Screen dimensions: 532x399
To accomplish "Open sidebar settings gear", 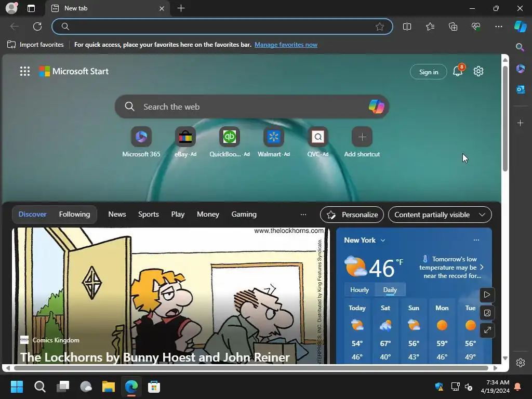I will coord(521,363).
